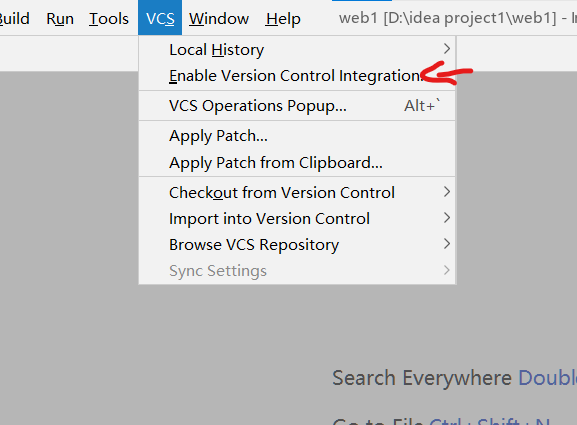Open Import into Version Control item

tap(297, 219)
